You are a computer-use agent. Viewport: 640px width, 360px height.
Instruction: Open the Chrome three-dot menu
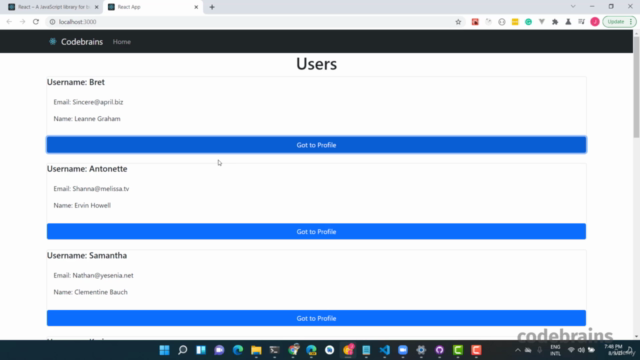(631, 22)
